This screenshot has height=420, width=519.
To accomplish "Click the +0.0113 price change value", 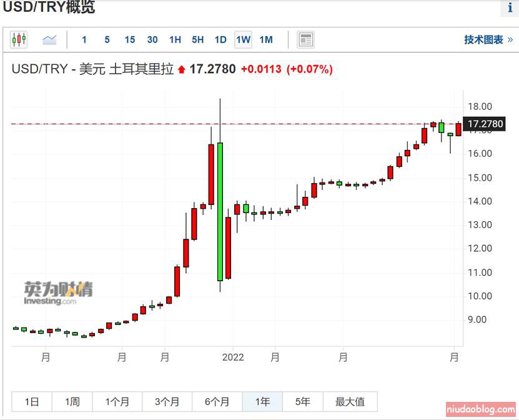I will coord(261,69).
